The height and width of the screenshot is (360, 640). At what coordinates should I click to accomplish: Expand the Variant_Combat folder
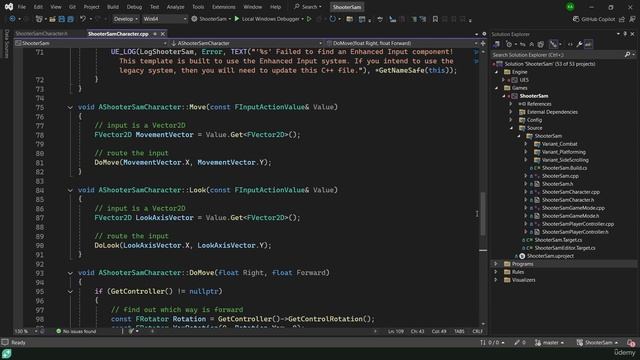tap(526, 144)
